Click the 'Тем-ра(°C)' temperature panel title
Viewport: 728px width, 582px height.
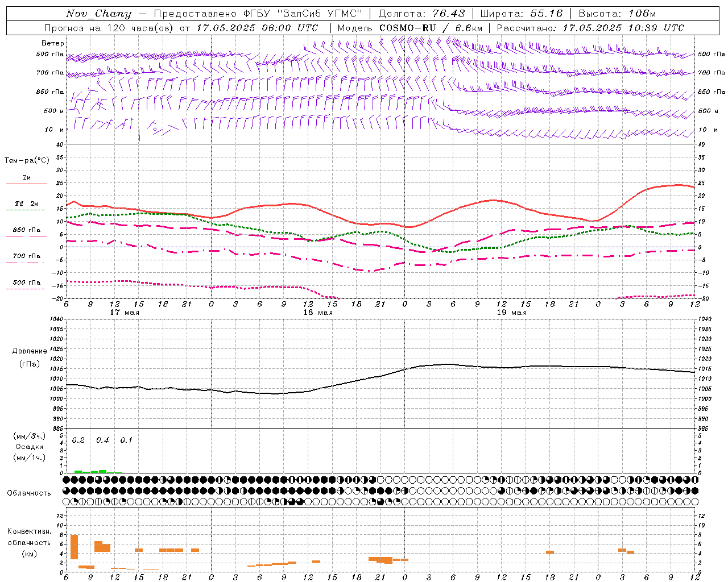point(27,161)
